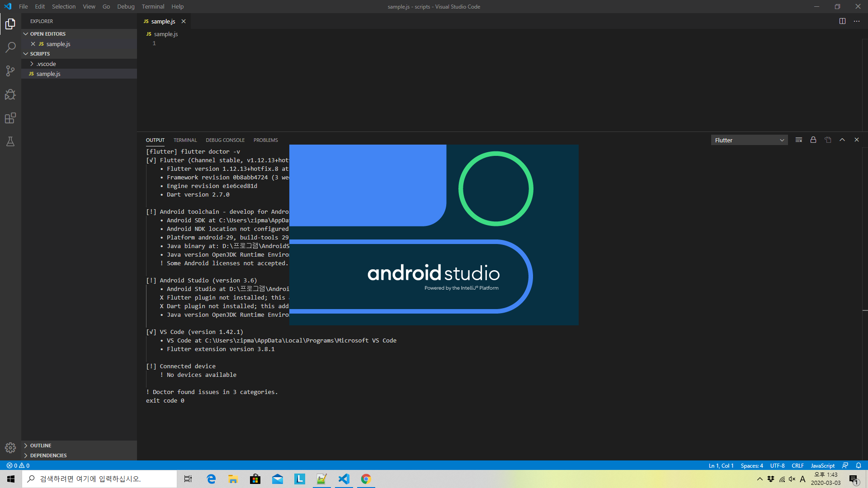Screen dimensions: 868x488
Task: Switch to the TERMINAL tab
Action: (185, 140)
